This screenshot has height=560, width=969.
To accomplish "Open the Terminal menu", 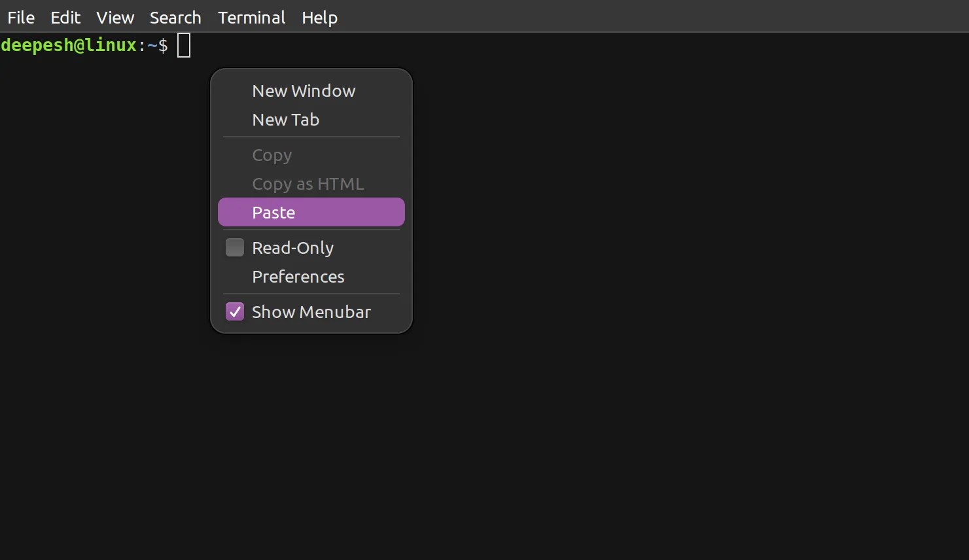I will (251, 17).
